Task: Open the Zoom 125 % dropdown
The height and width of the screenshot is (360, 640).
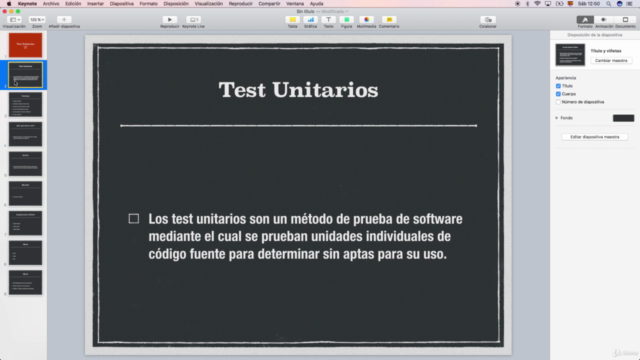Action: tap(37, 20)
